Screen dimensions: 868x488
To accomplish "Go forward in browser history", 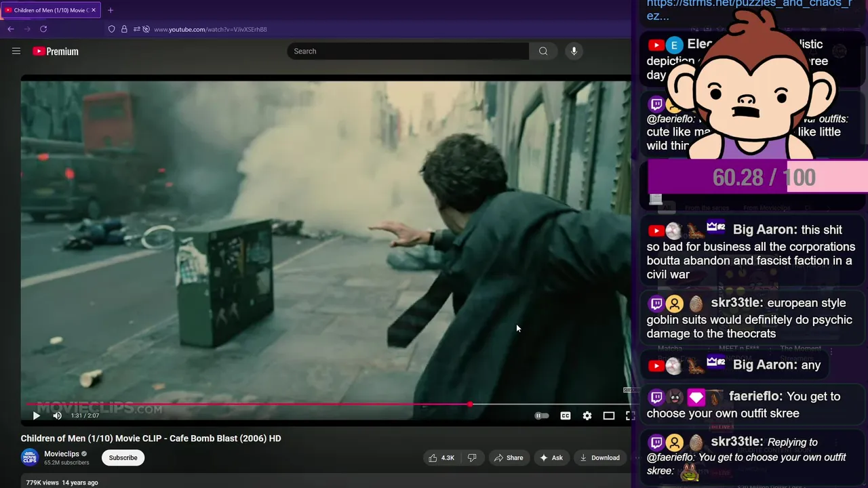I will pyautogui.click(x=27, y=29).
